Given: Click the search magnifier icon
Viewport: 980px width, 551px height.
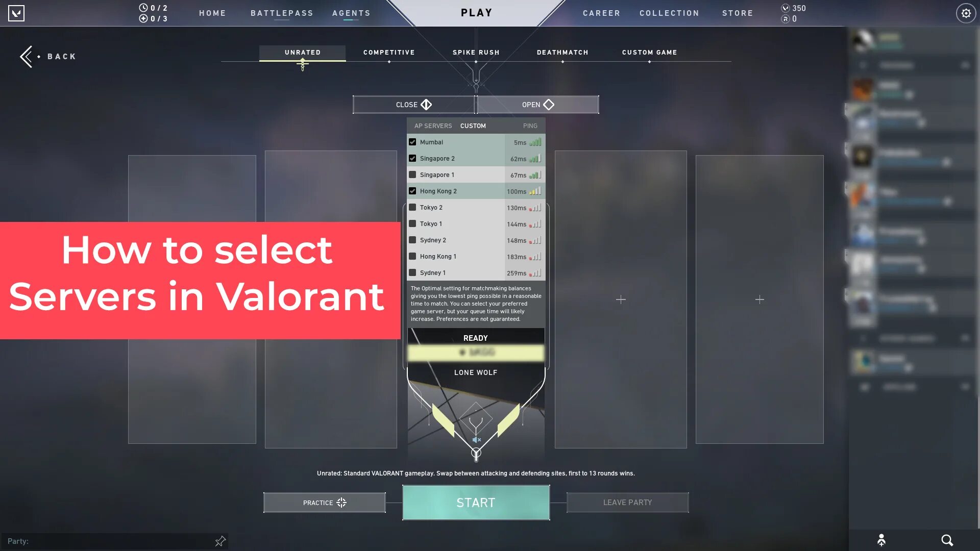Looking at the screenshot, I should coord(947,540).
